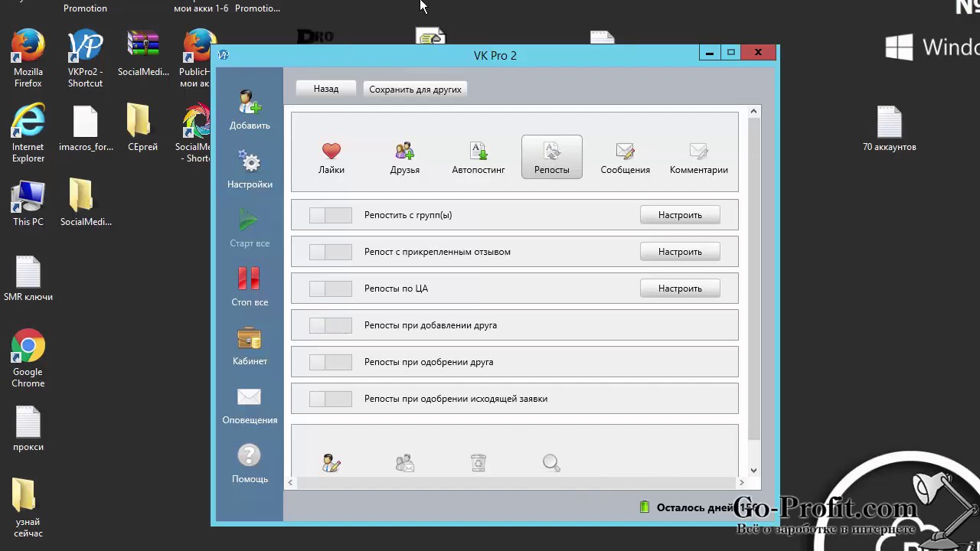Select This PC desktop icon
Image resolution: width=980 pixels, height=551 pixels.
pyautogui.click(x=28, y=204)
